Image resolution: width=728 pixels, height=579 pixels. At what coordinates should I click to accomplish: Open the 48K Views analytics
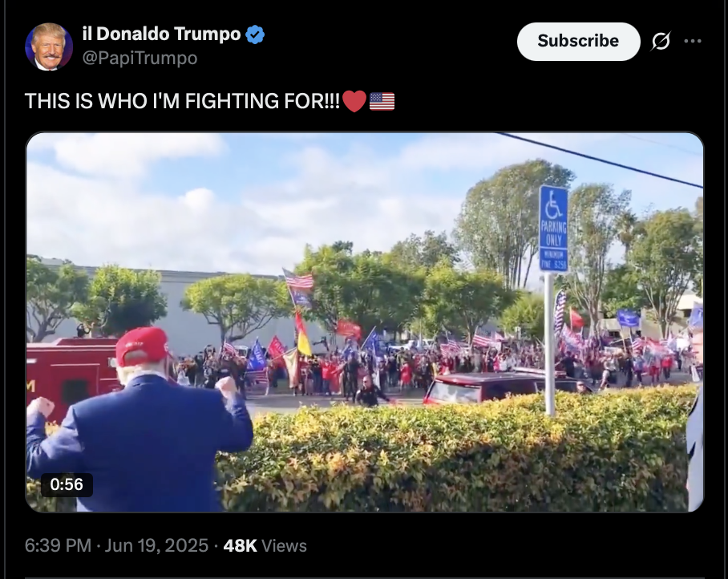coord(265,545)
